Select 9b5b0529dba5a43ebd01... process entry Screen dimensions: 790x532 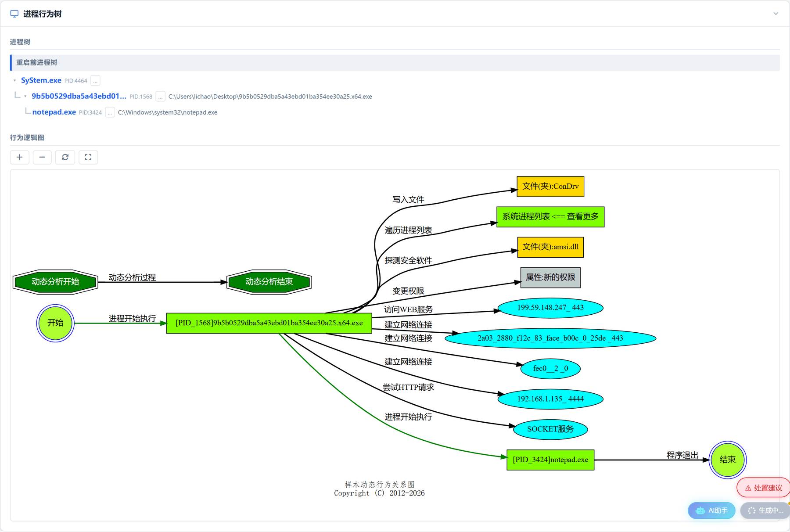point(79,96)
